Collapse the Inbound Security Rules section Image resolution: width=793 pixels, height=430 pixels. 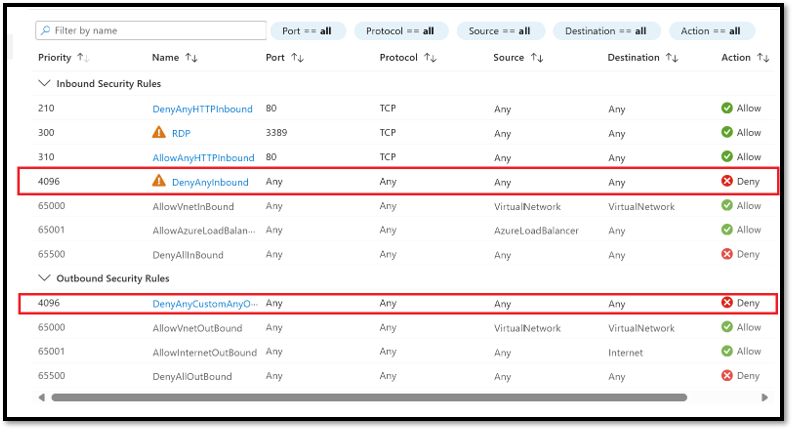coord(43,84)
